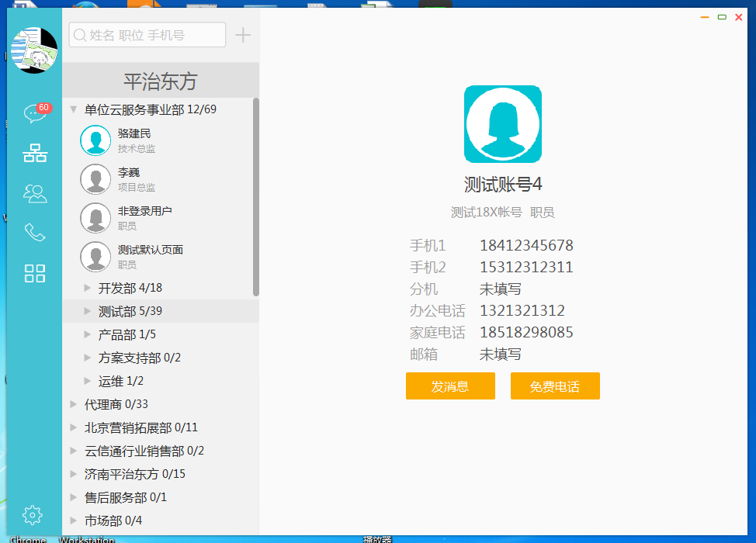Viewport: 756px width, 543px height.
Task: Click the plus icon to add contact
Action: 242,34
